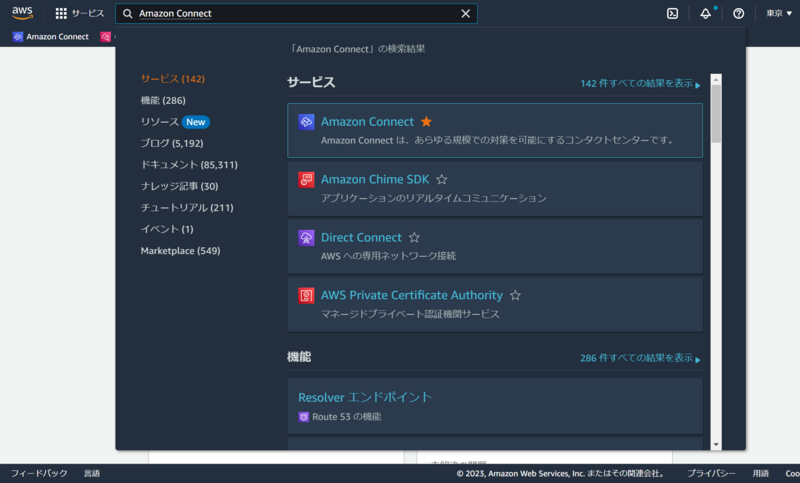Click アプリケーションのリアルタイムコミュニケーション description
The width and height of the screenshot is (800, 483).
click(433, 198)
